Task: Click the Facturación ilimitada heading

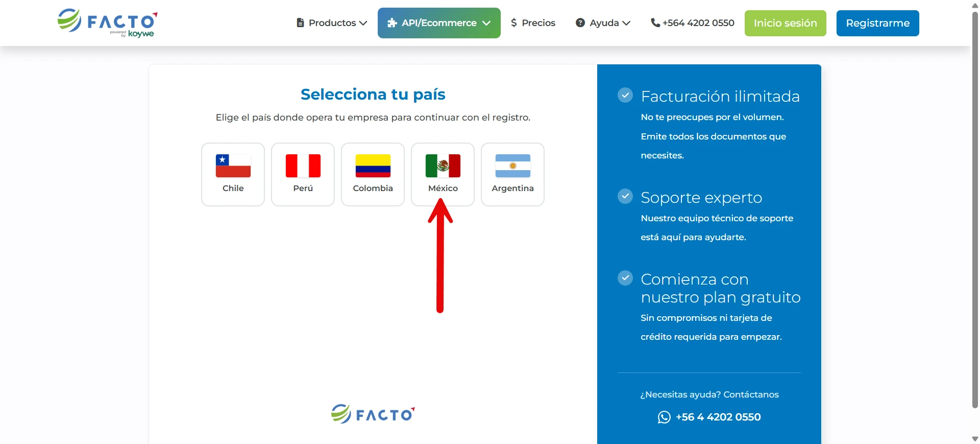Action: [720, 96]
